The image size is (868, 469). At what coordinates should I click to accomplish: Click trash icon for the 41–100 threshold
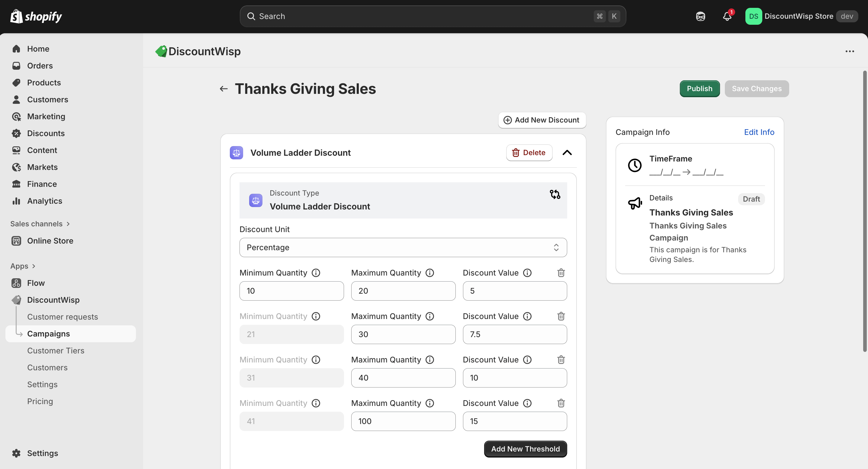tap(561, 403)
